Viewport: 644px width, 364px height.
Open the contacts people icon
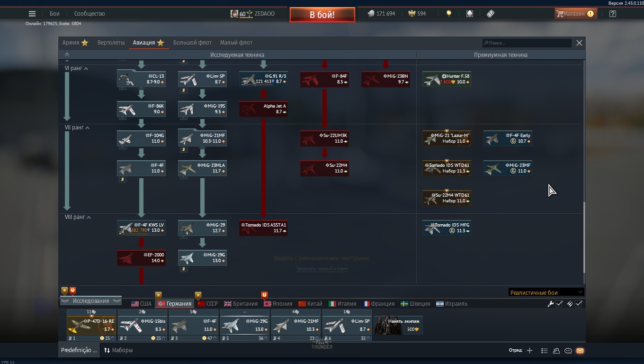click(x=556, y=351)
